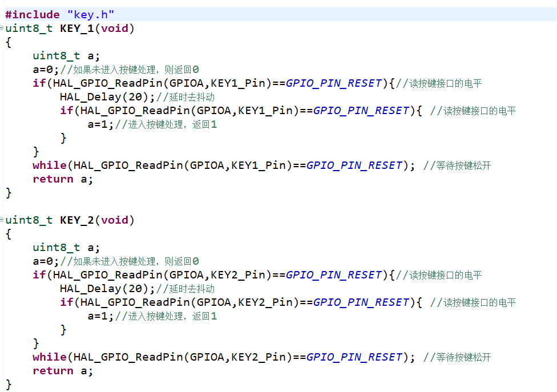
Task: Click the 延时去抖动 comment in KEY_2
Action: pos(185,289)
